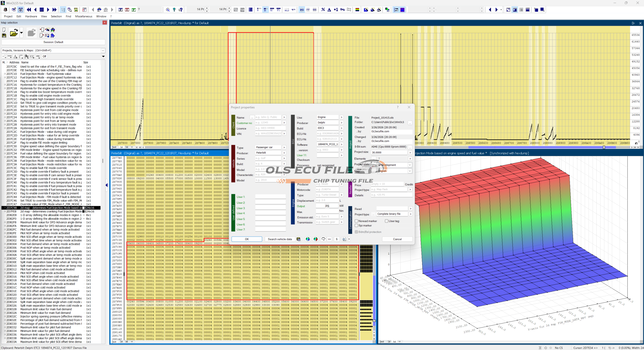The width and height of the screenshot is (644, 350).
Task: Click the globe download icon in dialog
Action: (308, 239)
